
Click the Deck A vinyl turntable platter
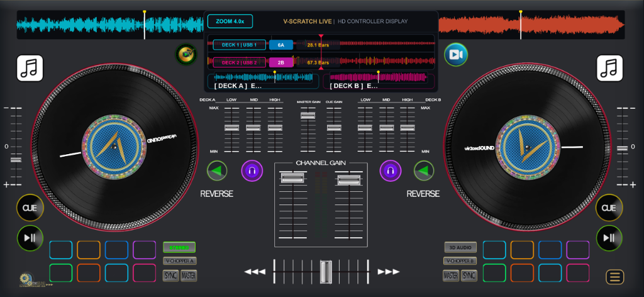coord(114,147)
